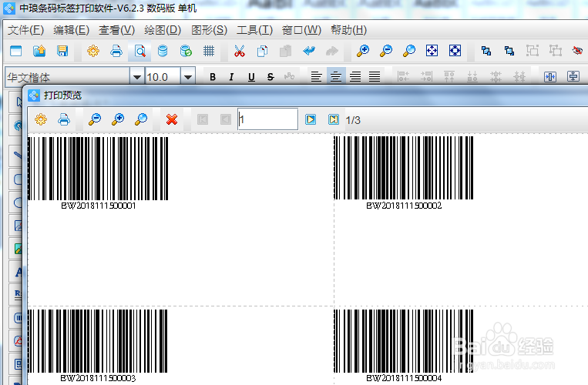The width and height of the screenshot is (588, 385).
Task: Print using main toolbar printer icon
Action: [x=116, y=51]
